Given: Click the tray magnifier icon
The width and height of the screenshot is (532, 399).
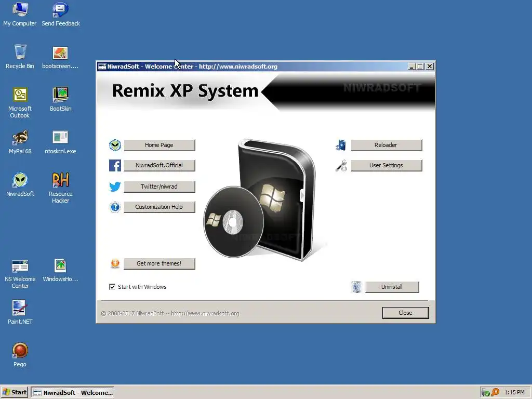Looking at the screenshot, I should 495,392.
